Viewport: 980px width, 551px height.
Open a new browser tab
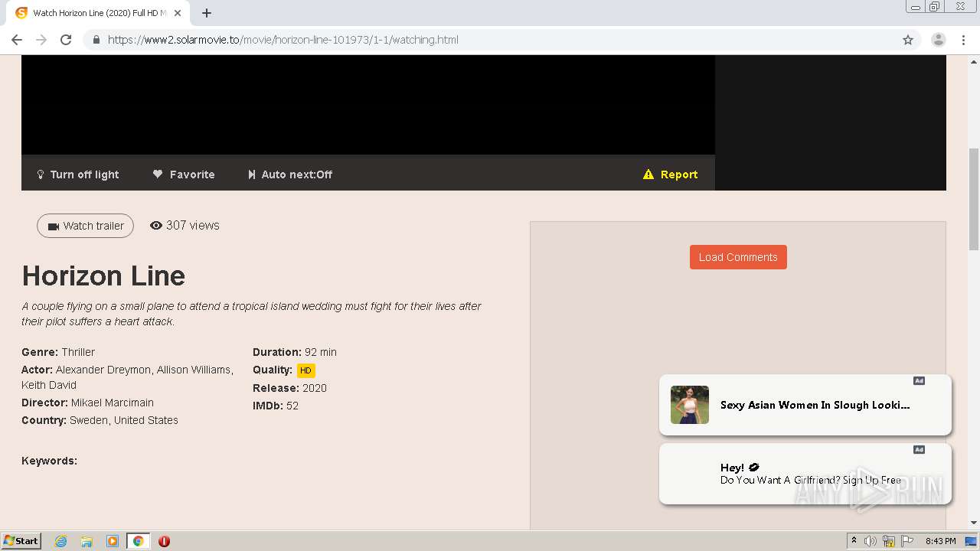[x=207, y=13]
